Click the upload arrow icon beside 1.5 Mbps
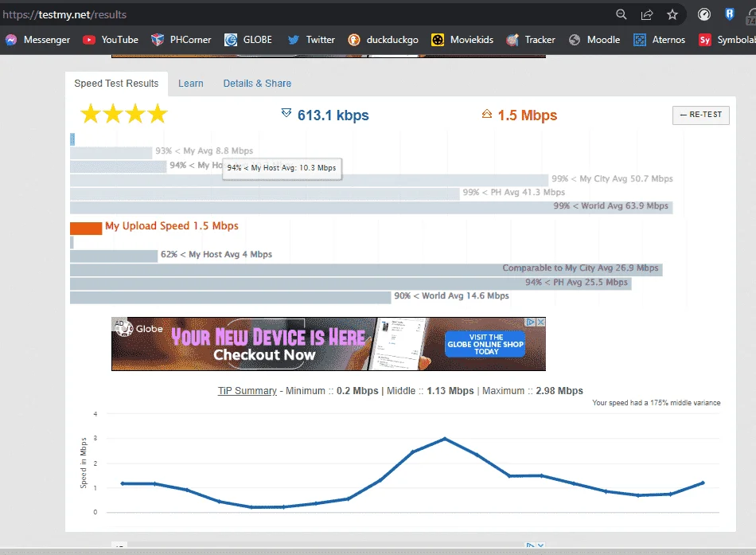Screen dimensions: 756x555 [x=487, y=114]
